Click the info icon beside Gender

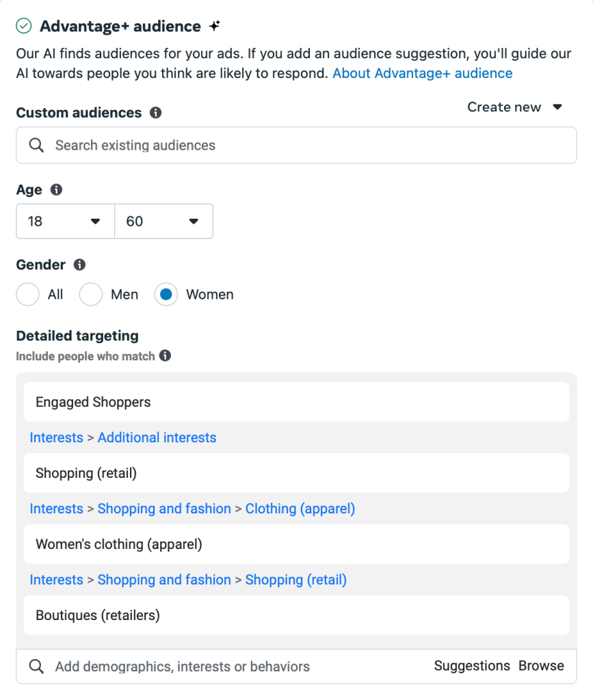(x=79, y=265)
